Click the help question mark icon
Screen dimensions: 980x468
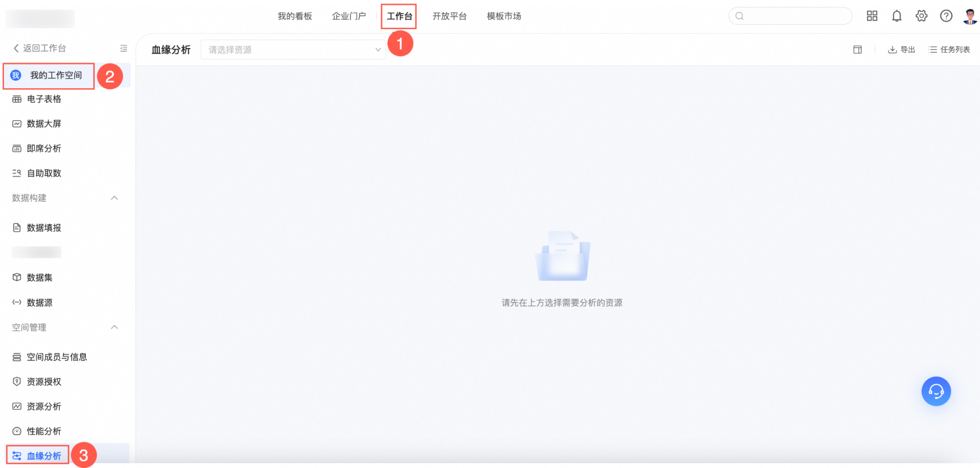pos(946,16)
